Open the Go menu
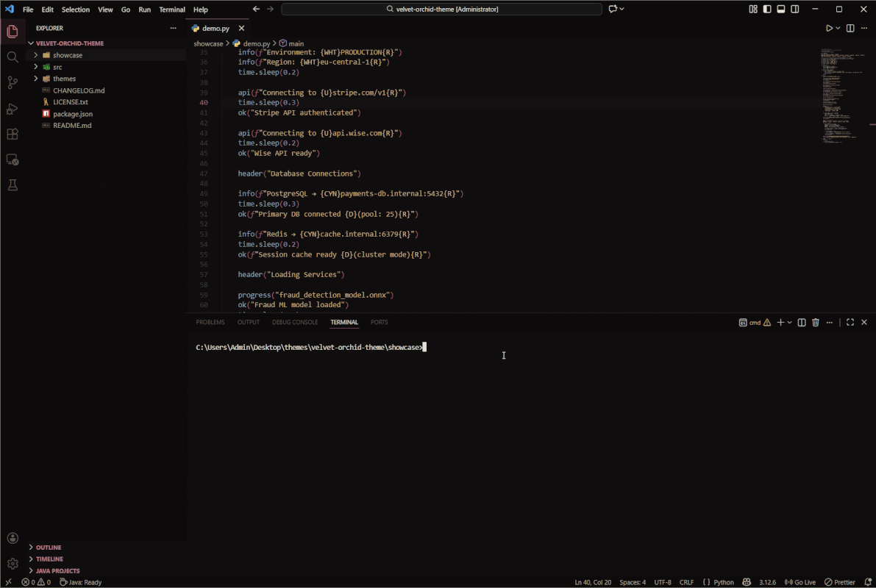 point(126,10)
